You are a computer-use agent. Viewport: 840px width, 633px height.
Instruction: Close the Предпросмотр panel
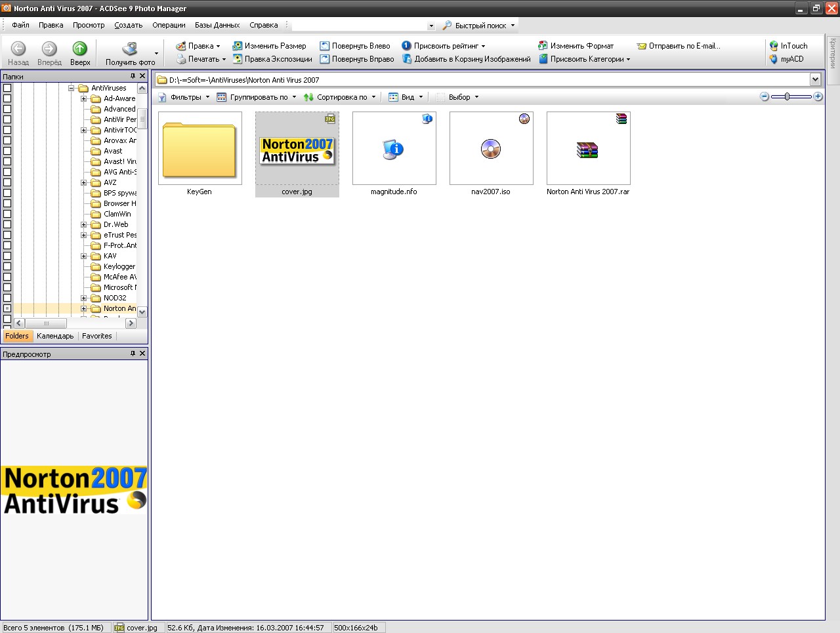(142, 354)
